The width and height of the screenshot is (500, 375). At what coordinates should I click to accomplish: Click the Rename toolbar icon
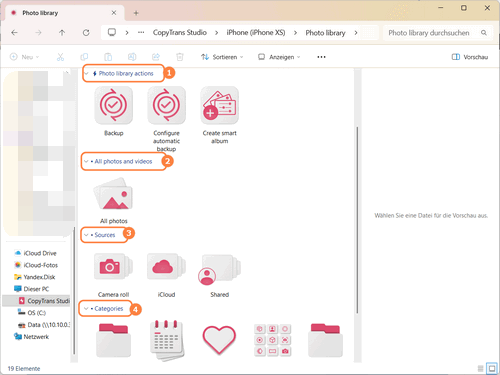[132, 57]
